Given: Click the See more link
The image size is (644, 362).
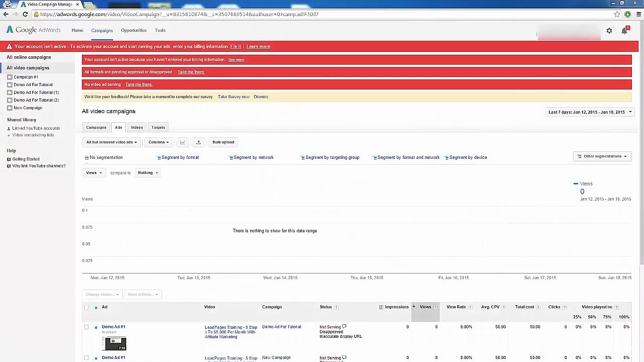Looking at the screenshot, I should point(236,60).
